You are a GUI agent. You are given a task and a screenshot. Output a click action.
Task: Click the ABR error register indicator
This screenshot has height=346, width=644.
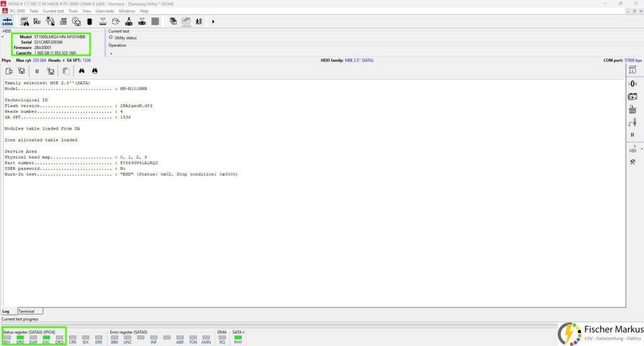coord(180,340)
